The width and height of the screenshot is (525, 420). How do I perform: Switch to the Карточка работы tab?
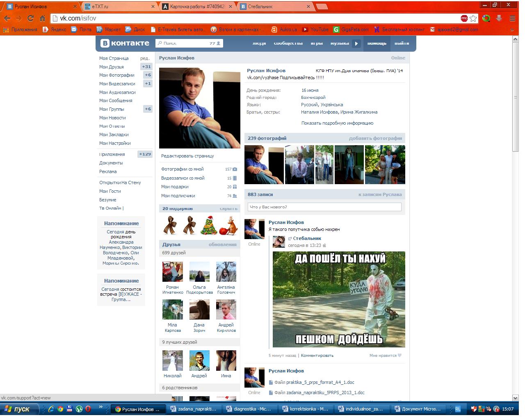(x=197, y=7)
